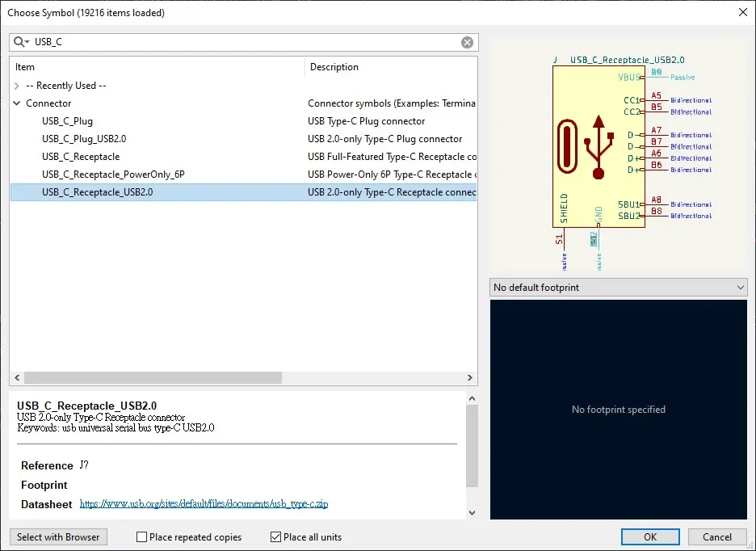
Task: Click the USB Full-Featured Type-C Receptacle description
Action: (x=392, y=157)
